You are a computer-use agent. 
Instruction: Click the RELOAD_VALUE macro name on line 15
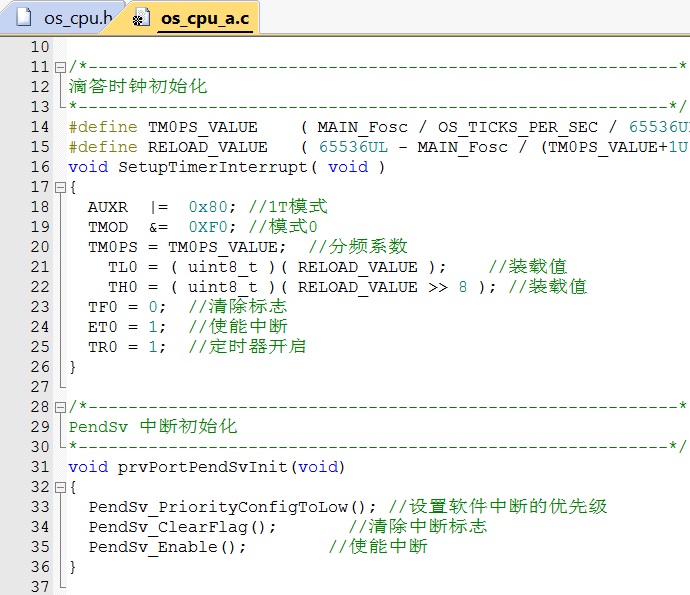(207, 147)
